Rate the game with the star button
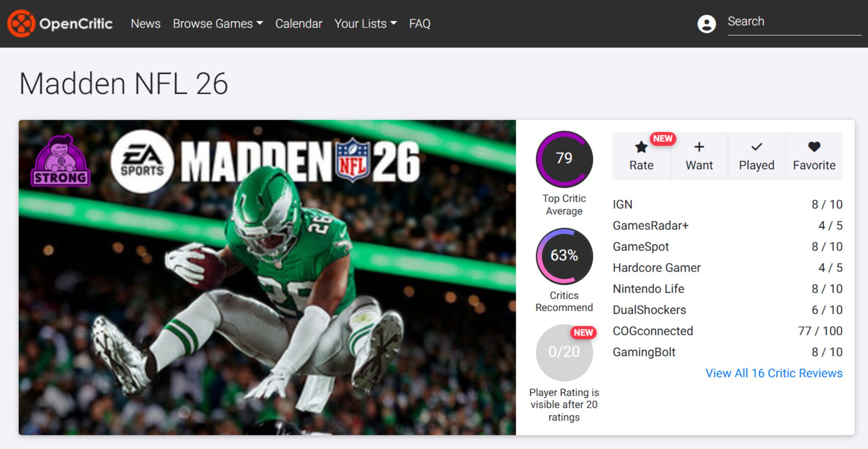This screenshot has height=449, width=868. (641, 156)
